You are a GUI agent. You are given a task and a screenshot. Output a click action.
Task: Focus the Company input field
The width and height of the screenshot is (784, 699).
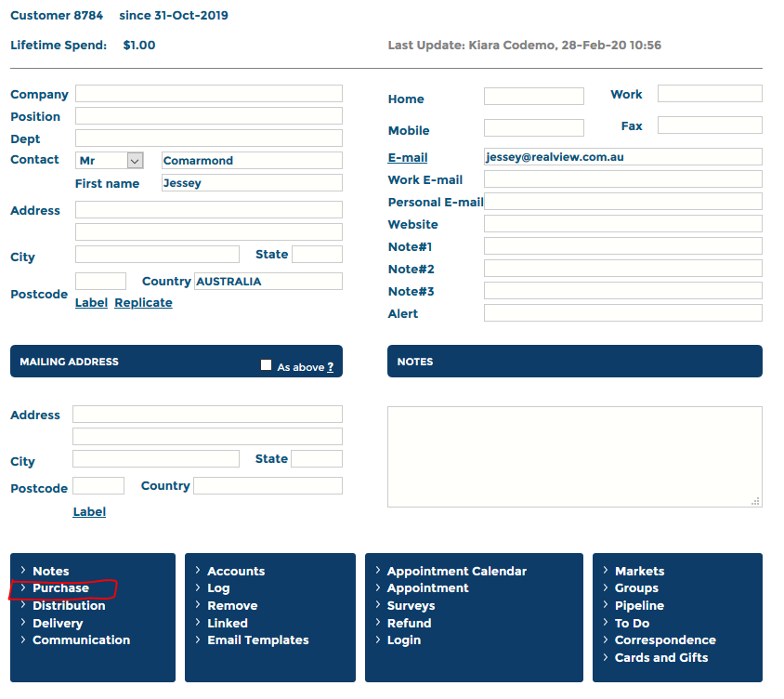[x=209, y=94]
